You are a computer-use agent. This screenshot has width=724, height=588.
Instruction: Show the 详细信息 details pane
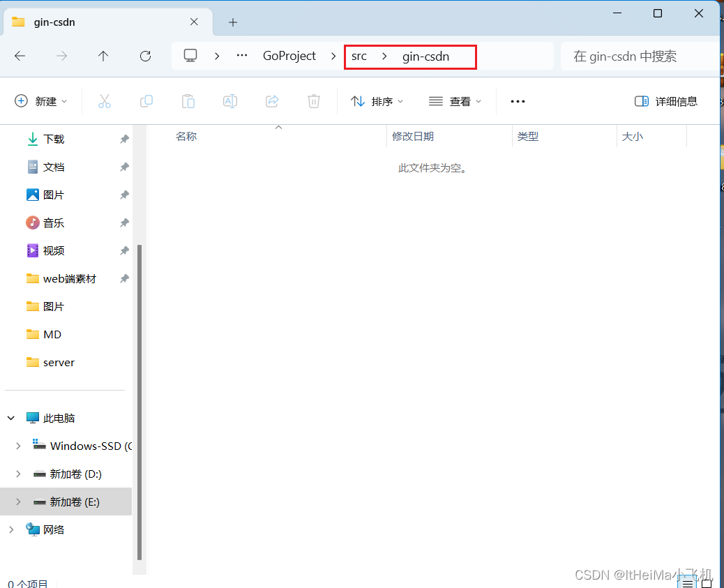coord(666,101)
